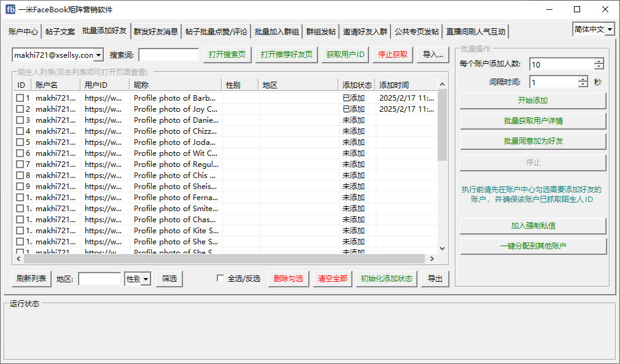Open the 批量加入群组 tab
620x364 pixels.
pyautogui.click(x=277, y=32)
